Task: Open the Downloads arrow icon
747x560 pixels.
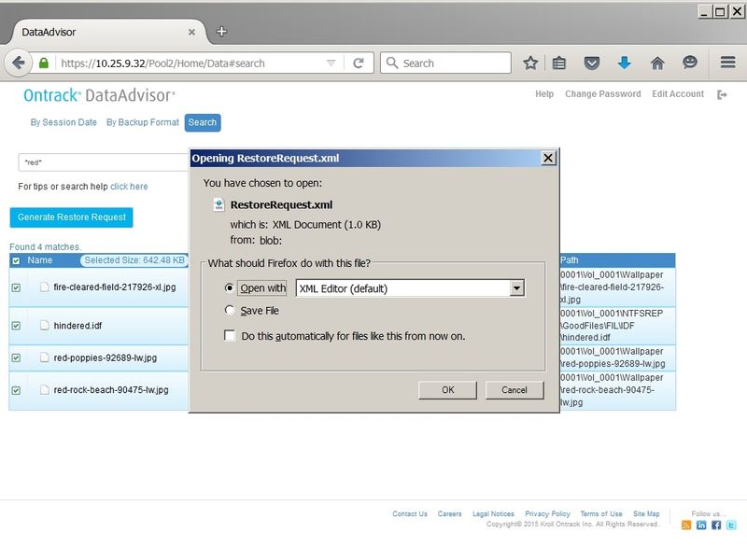Action: click(x=625, y=63)
